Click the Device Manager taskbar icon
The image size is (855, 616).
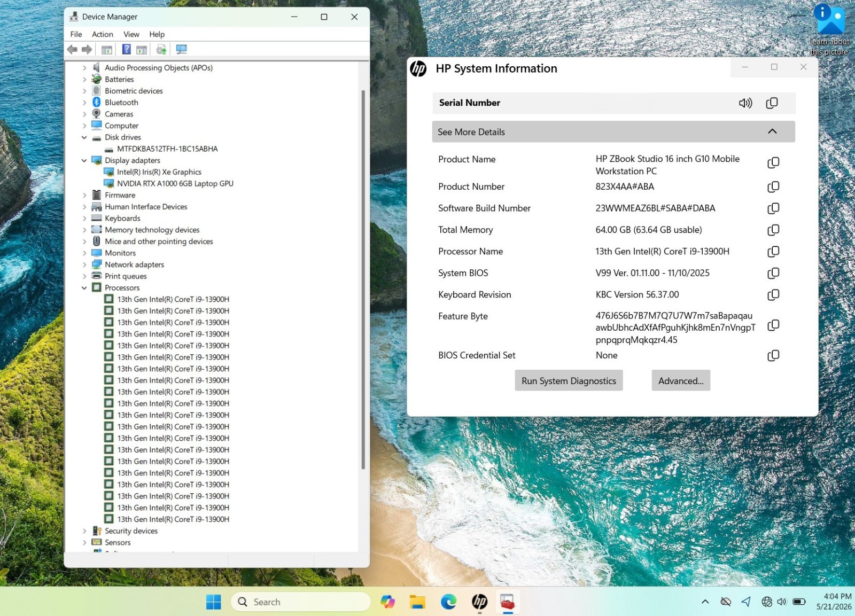coord(508,602)
